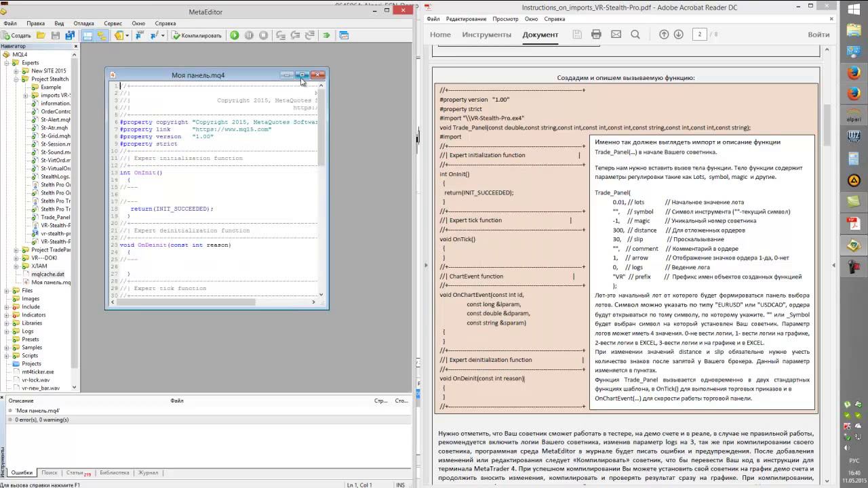Open the Окно menu in MetaEditor

tap(138, 23)
